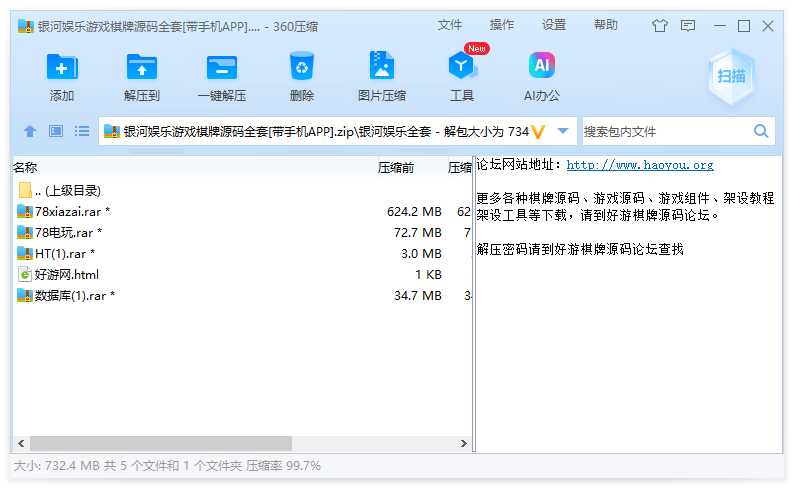Screen dimensions: 794x488
Task: Click the 解压到 (Extract to) icon
Action: [x=141, y=67]
